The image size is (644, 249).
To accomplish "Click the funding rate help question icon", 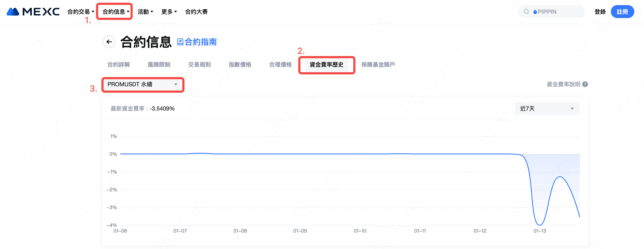I will (585, 84).
